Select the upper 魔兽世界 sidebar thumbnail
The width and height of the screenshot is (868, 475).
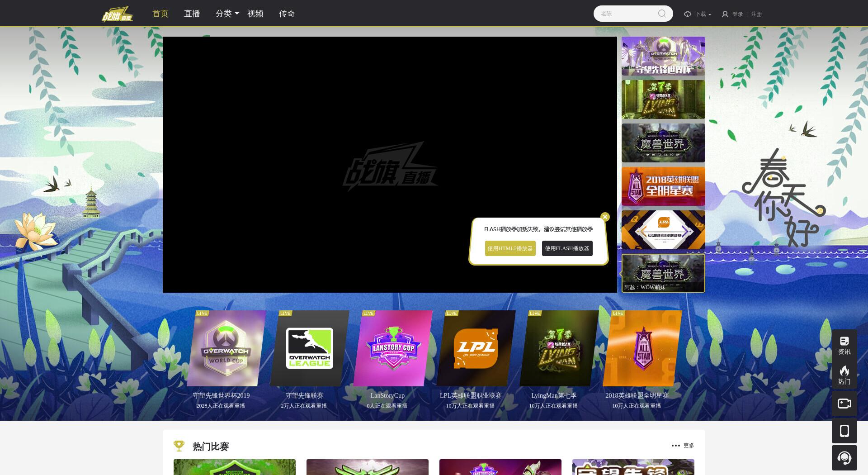[663, 143]
